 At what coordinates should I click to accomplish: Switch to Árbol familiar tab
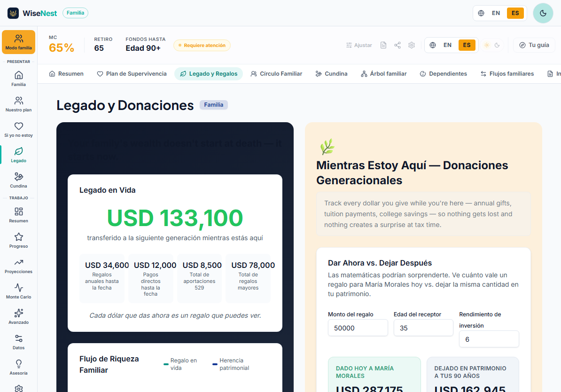[x=383, y=74]
